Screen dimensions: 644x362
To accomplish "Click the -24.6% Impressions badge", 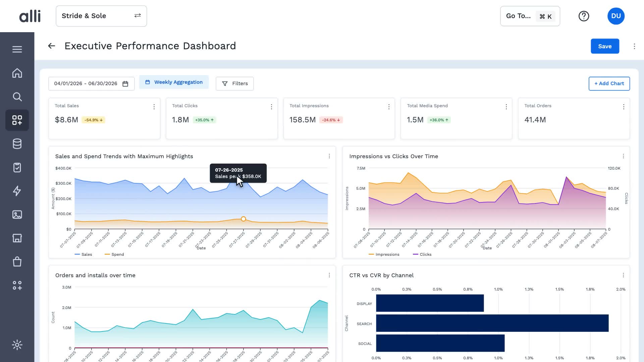I will coord(331,120).
